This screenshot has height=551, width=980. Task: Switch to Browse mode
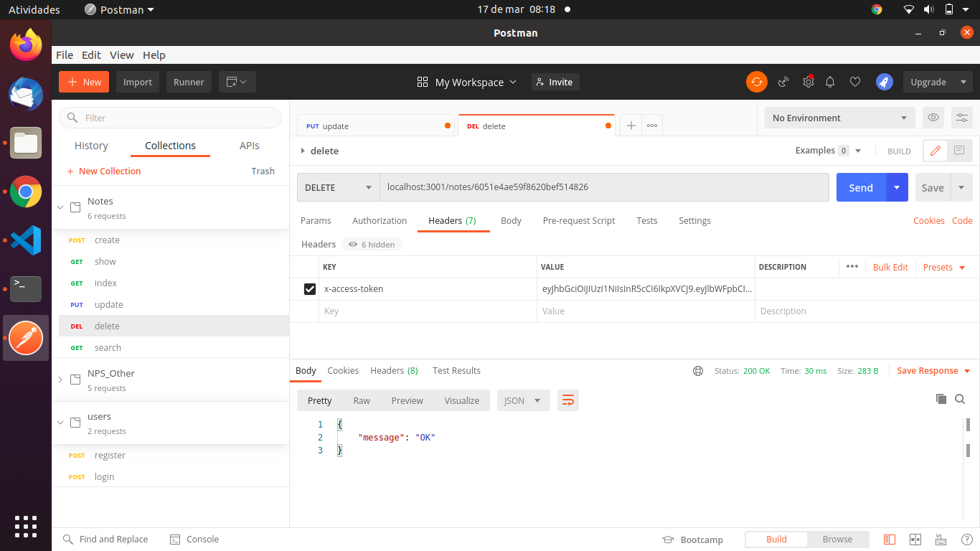click(837, 540)
